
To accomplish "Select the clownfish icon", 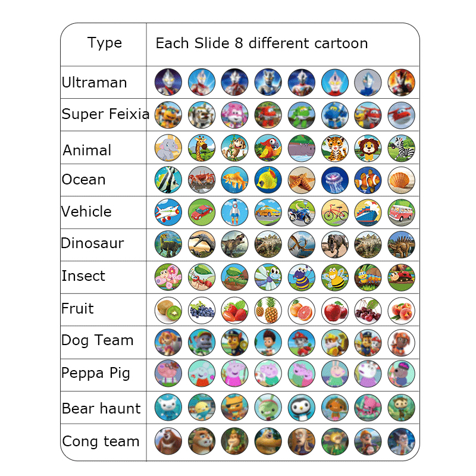I will pos(368,180).
